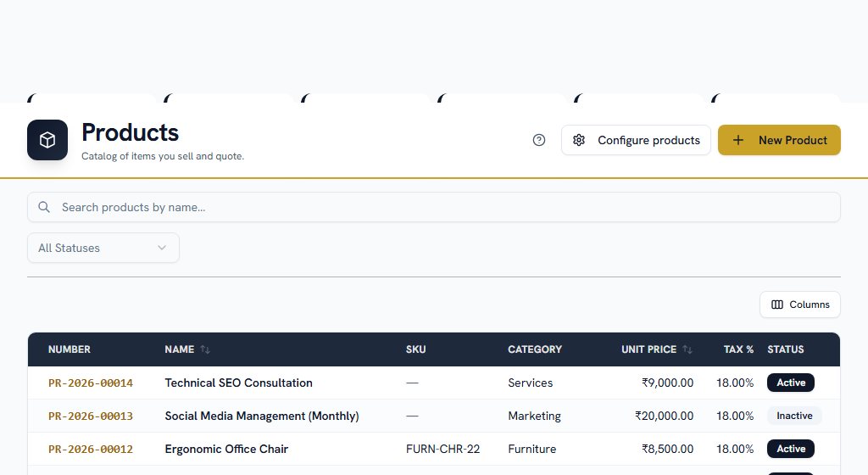The image size is (868, 475).
Task: Expand the All Statuses dropdown
Action: (103, 248)
